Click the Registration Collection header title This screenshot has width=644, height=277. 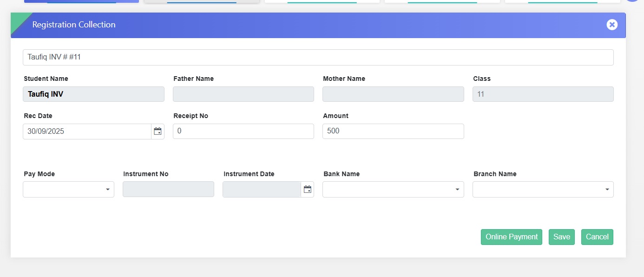pyautogui.click(x=74, y=25)
